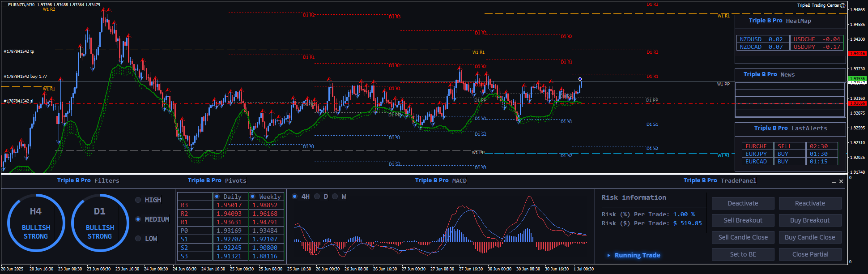Click the H4 bullish strong trend gauge
868x274 pixels.
point(36,223)
